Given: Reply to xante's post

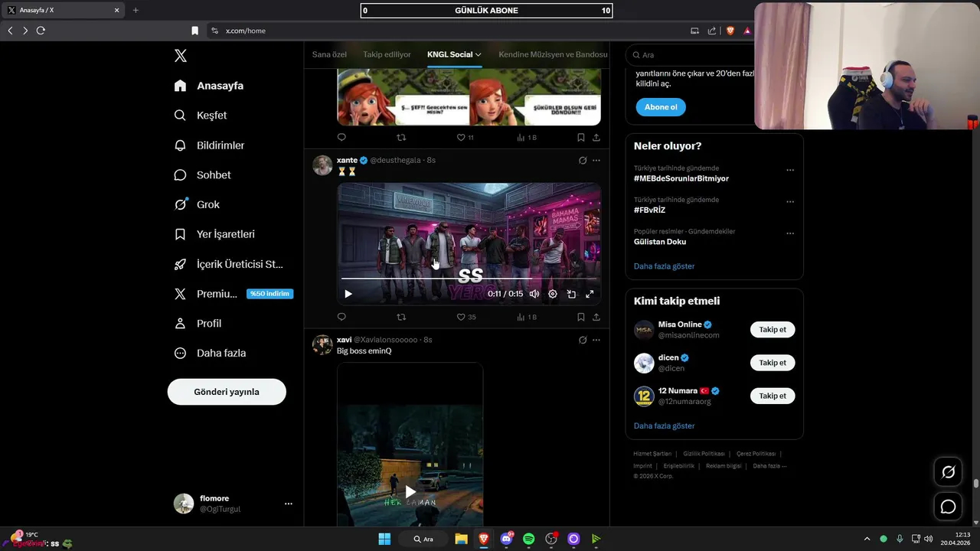Looking at the screenshot, I should point(341,317).
